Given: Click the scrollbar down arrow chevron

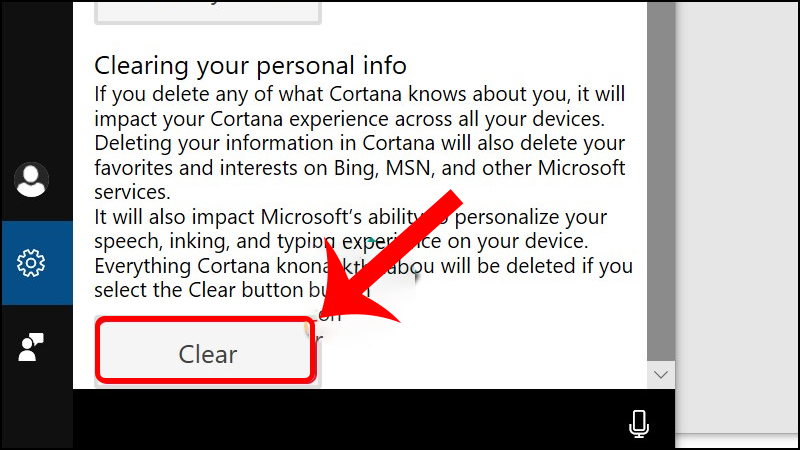Looking at the screenshot, I should click(661, 375).
